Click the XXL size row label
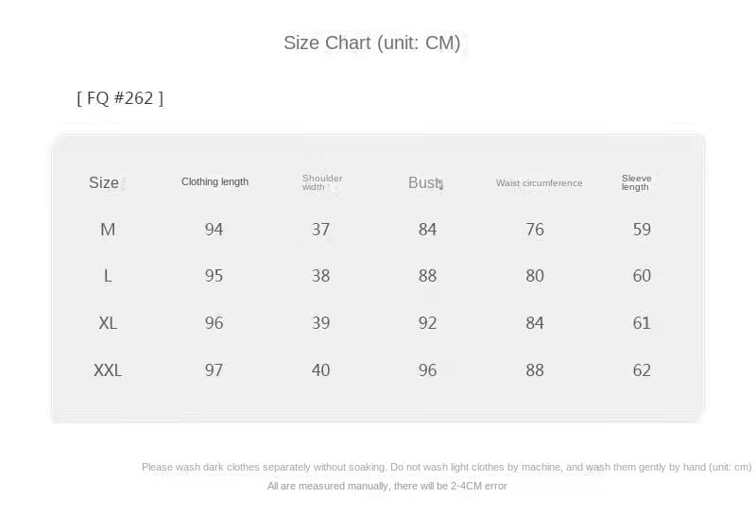Viewport: 756px width, 532px height. (108, 370)
